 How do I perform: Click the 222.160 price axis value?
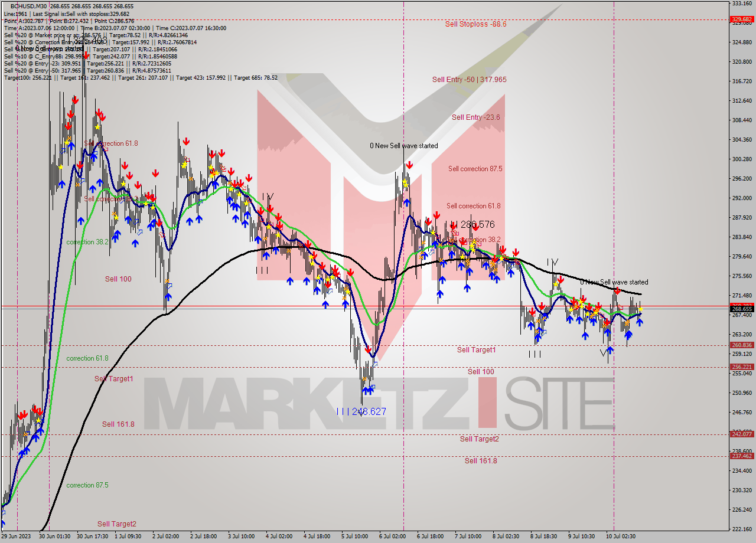[742, 529]
